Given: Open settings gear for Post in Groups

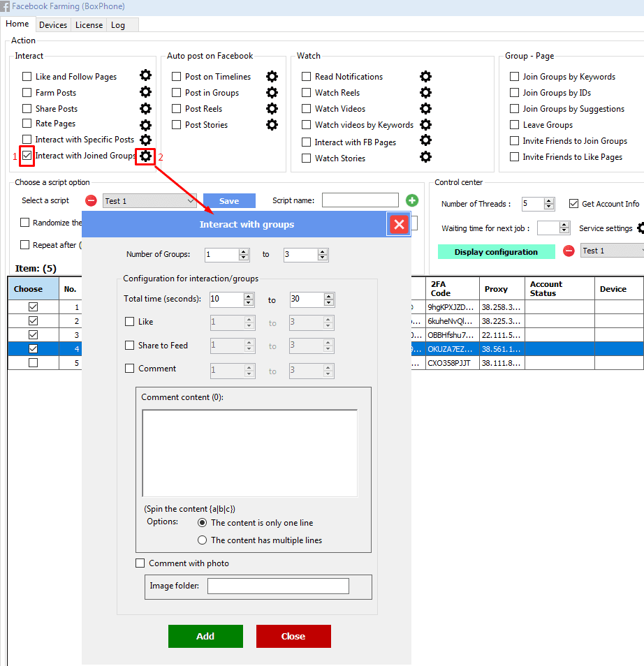Looking at the screenshot, I should tap(272, 93).
